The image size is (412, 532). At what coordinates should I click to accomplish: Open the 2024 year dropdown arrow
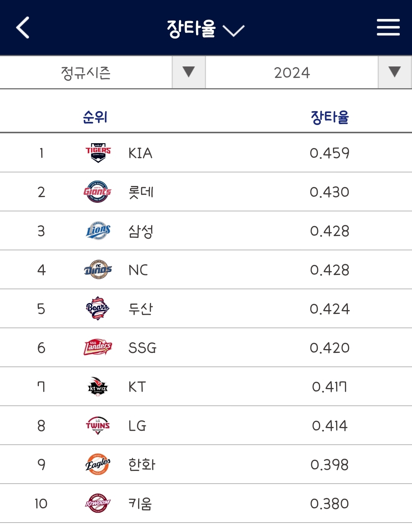pyautogui.click(x=394, y=72)
